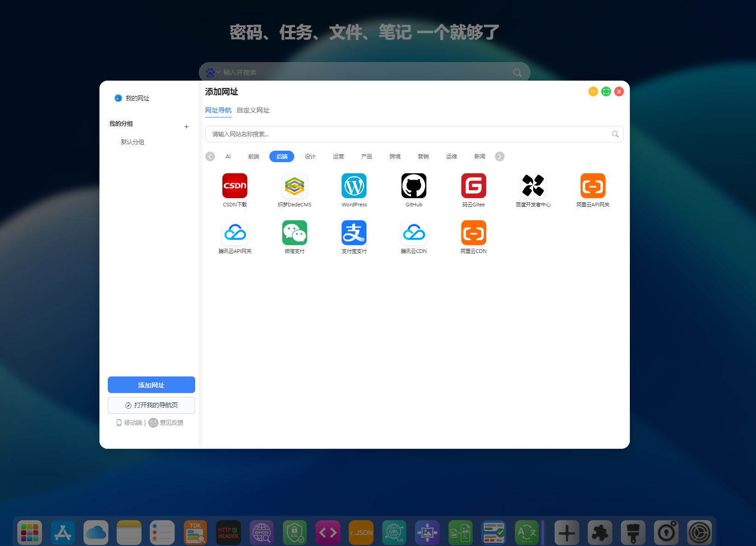Open the translation tool in dock
756x546 pixels.
(x=527, y=533)
